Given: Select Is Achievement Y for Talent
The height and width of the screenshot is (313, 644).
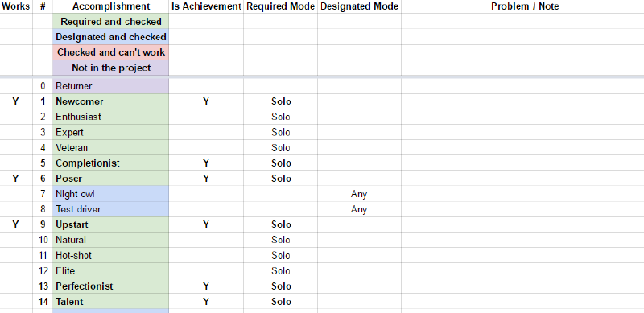Looking at the screenshot, I should 206,302.
